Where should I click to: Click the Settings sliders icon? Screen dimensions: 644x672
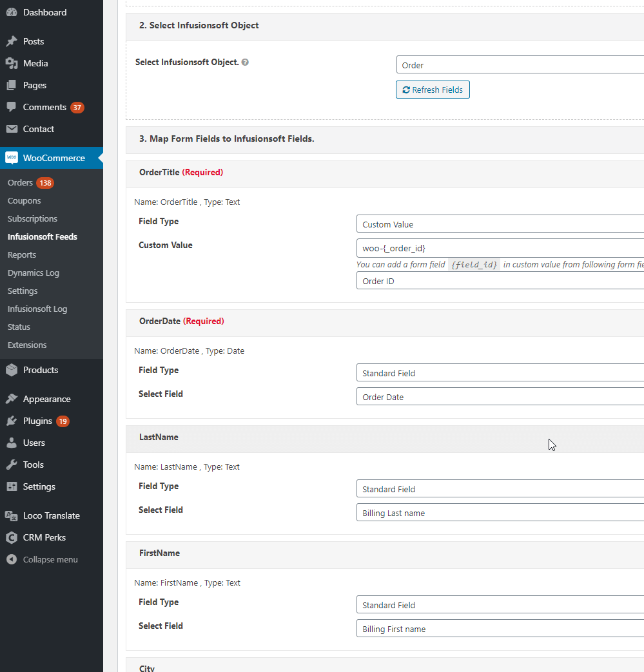pyautogui.click(x=12, y=486)
